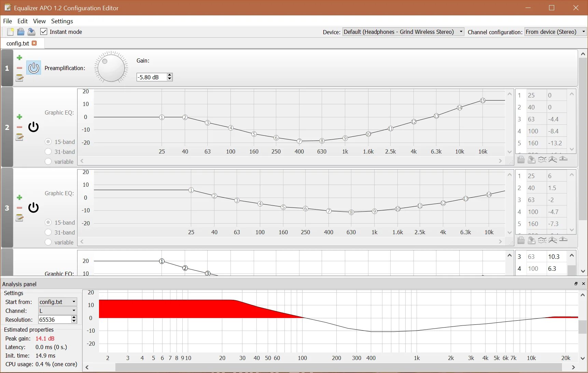Remove filter with the minus icon in row 3

(19, 208)
